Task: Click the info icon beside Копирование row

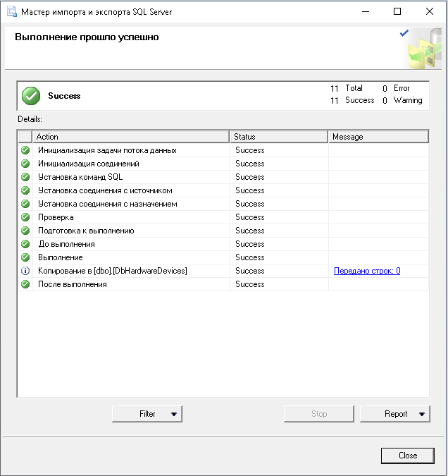Action: tap(25, 271)
